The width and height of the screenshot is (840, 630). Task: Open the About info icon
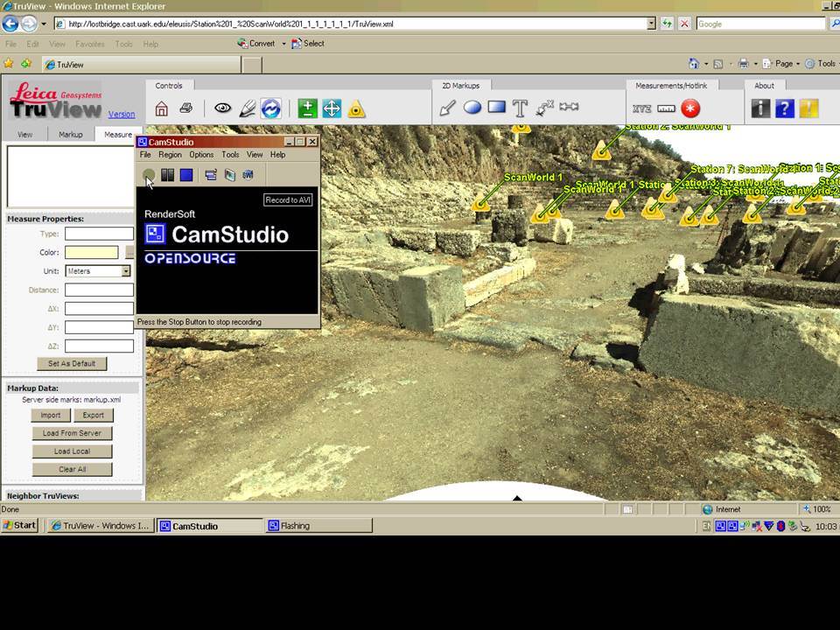760,108
